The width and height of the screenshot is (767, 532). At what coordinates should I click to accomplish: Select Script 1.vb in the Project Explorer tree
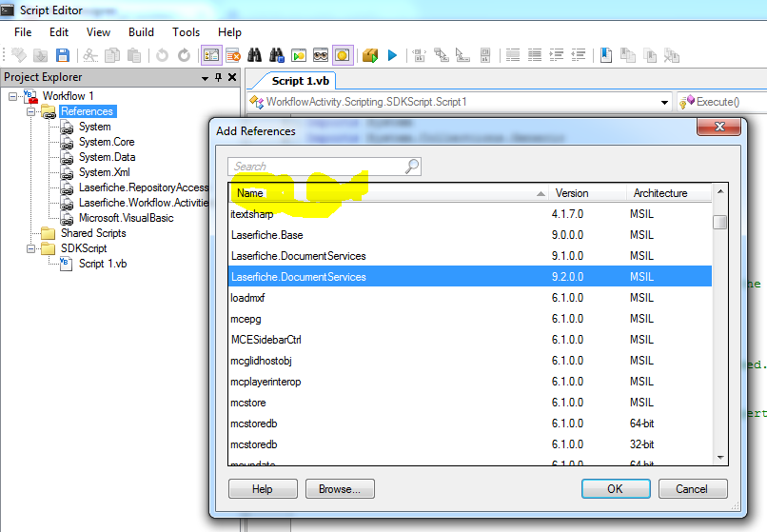point(103,264)
